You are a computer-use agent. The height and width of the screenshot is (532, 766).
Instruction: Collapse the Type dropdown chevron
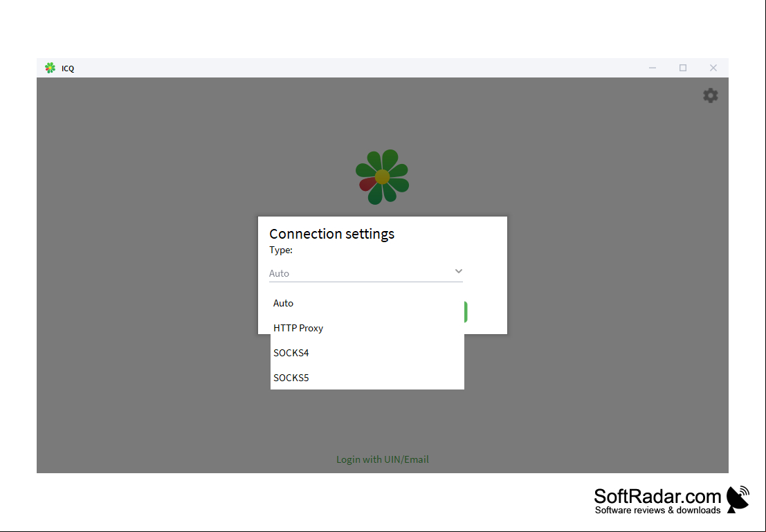[458, 271]
